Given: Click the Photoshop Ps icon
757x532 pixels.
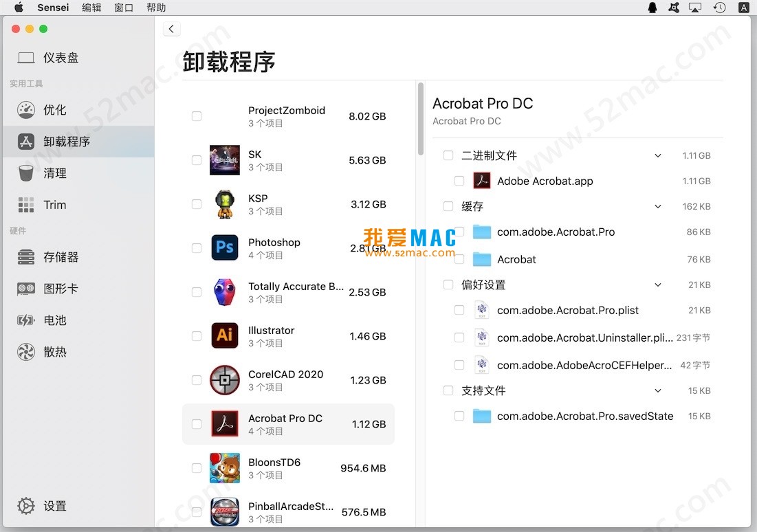Looking at the screenshot, I should [x=225, y=247].
